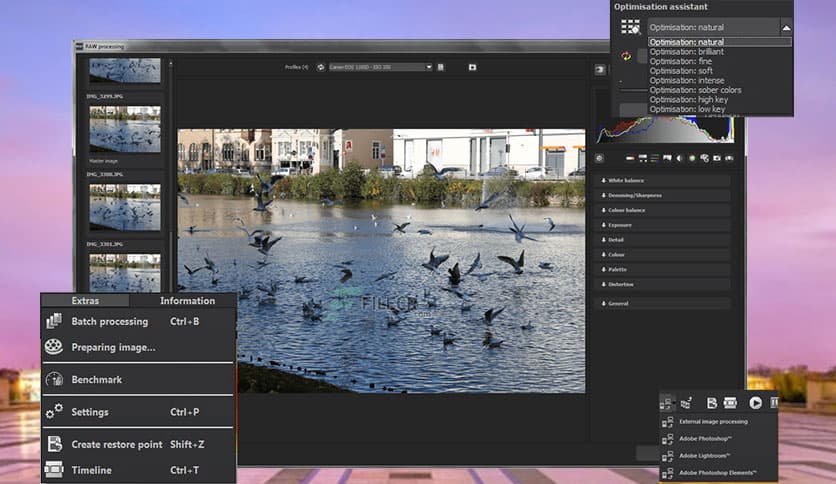Image resolution: width=836 pixels, height=484 pixels.
Task: Choose Adobe Photoshop Elements export option
Action: (x=717, y=471)
